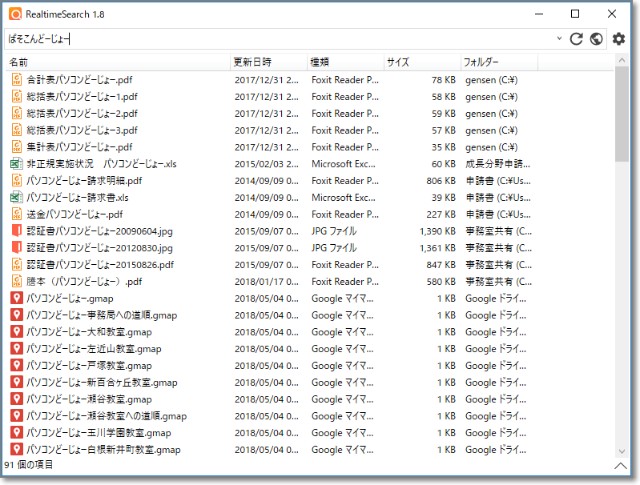Select 送金パソコンどーじょー.pdf in results

74,214
